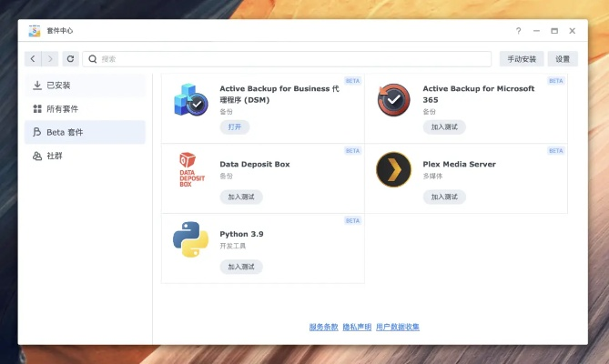Open the help question mark
The height and width of the screenshot is (364, 609).
[x=519, y=31]
